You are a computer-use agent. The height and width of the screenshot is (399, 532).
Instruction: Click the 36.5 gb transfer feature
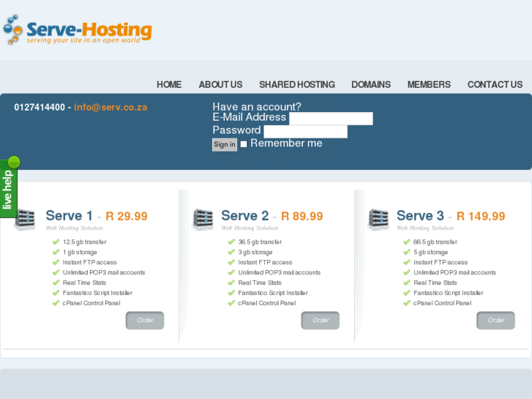pos(260,242)
